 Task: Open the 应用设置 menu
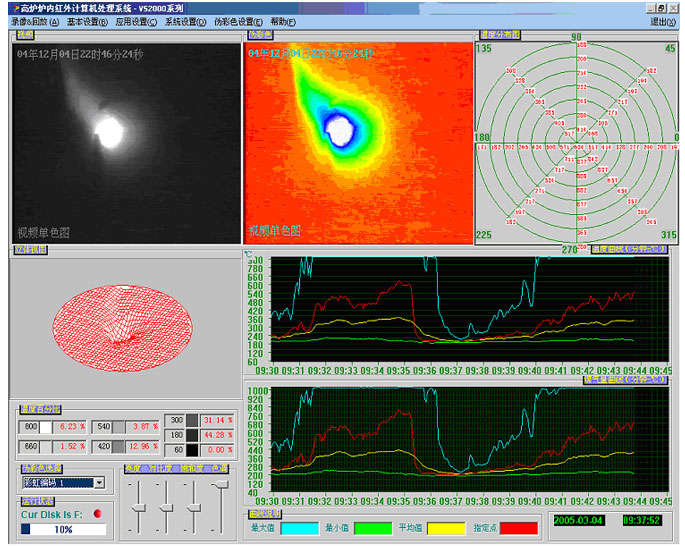click(136, 21)
